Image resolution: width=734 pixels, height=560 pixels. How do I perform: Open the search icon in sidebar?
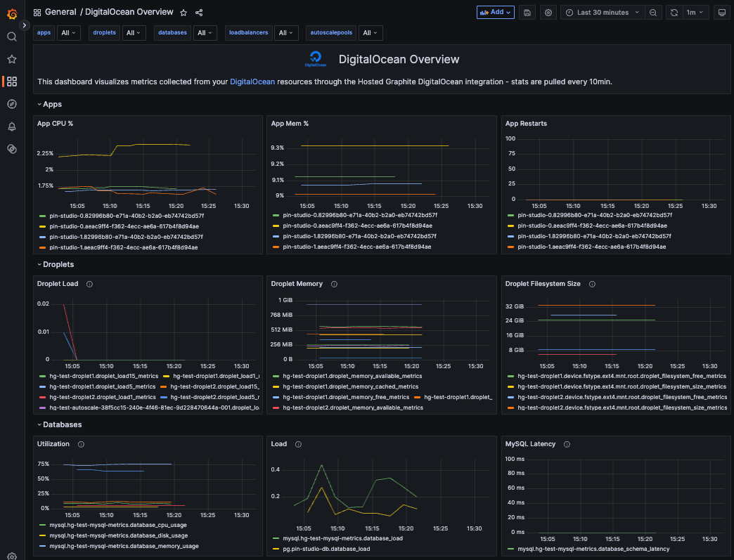pos(12,37)
